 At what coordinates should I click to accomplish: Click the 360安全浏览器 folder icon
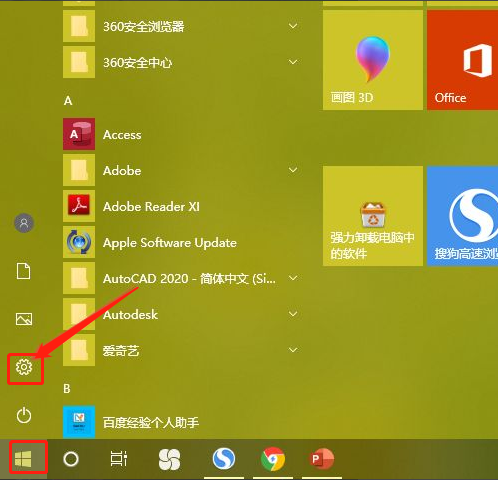[x=79, y=26]
